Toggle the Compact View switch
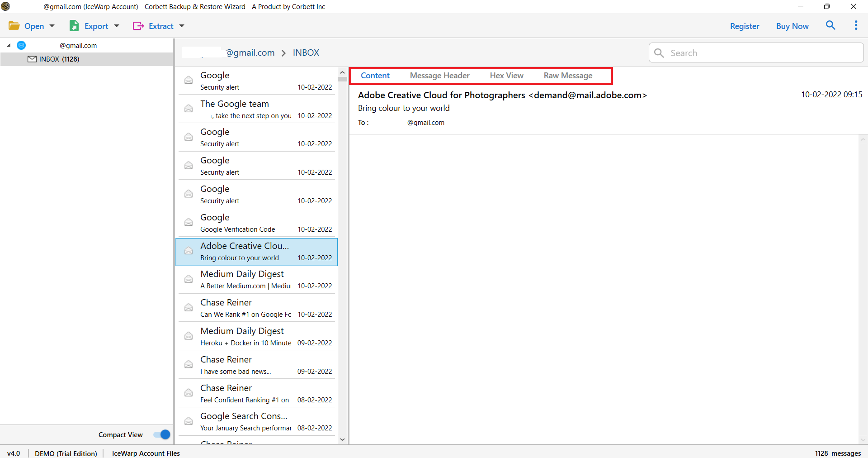This screenshot has height=458, width=868. tap(162, 434)
